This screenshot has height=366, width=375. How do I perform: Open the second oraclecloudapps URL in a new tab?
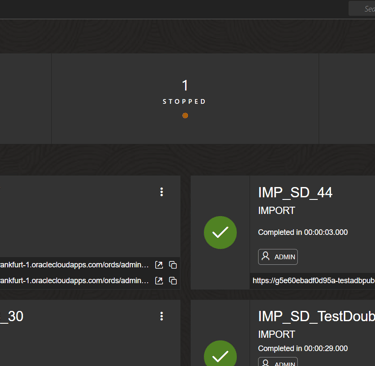click(x=159, y=281)
